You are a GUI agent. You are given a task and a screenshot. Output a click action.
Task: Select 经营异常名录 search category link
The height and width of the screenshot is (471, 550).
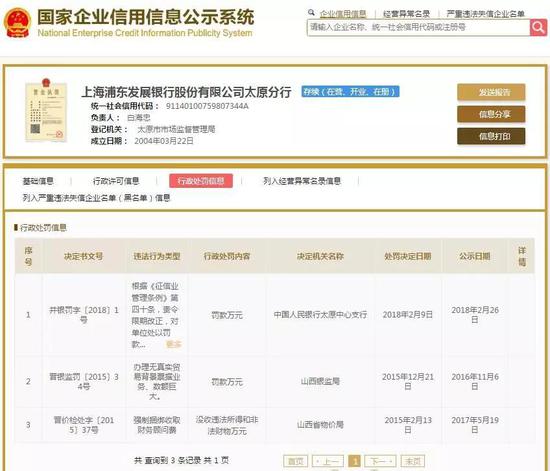click(x=407, y=14)
